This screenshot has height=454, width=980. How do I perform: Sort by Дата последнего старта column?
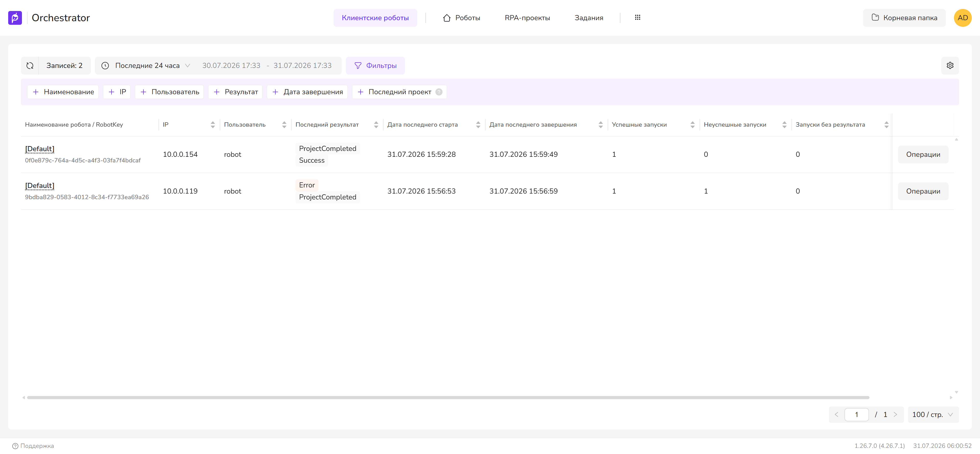pyautogui.click(x=478, y=124)
